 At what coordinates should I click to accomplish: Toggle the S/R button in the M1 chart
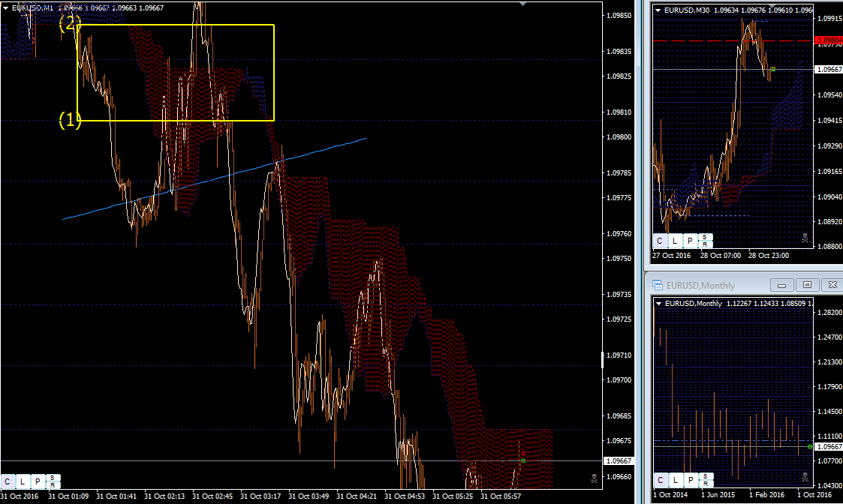53,481
